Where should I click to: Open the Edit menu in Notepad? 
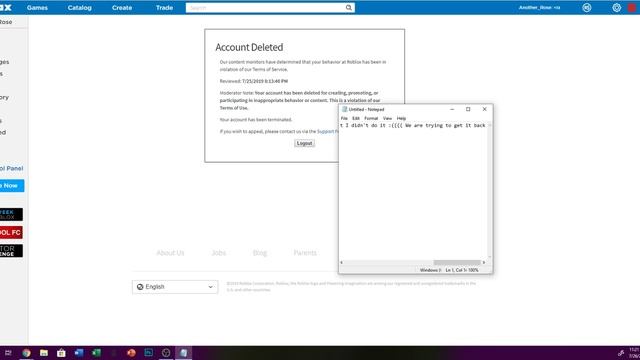[x=356, y=118]
